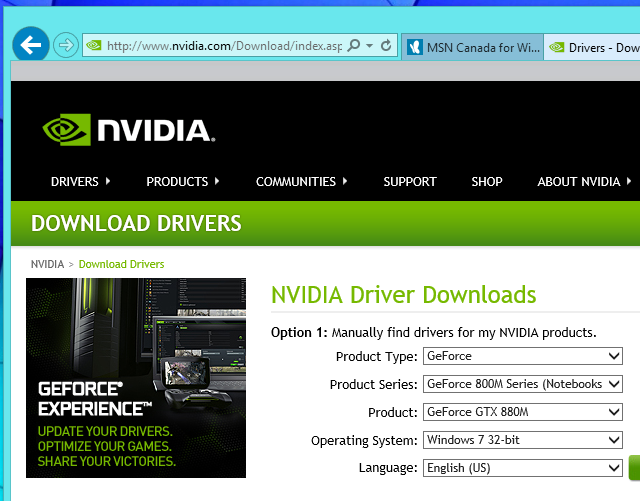Expand the Product Series dropdown
Viewport: 640px width, 501px height.
click(522, 384)
